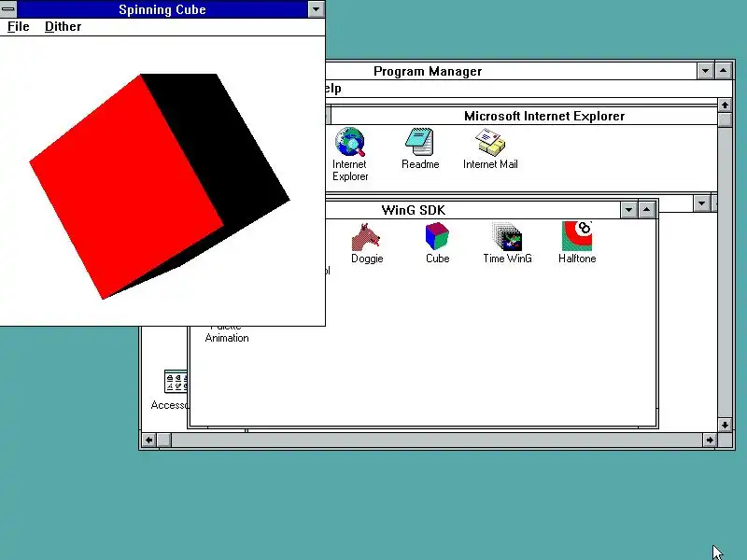Viewport: 747px width, 560px height.
Task: Click the Program Manager scroll right arrow
Action: 710,440
